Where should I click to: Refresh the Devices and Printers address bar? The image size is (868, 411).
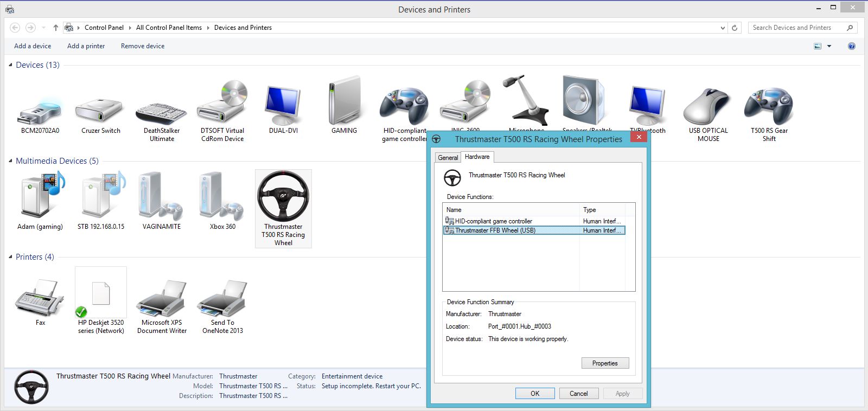[735, 28]
